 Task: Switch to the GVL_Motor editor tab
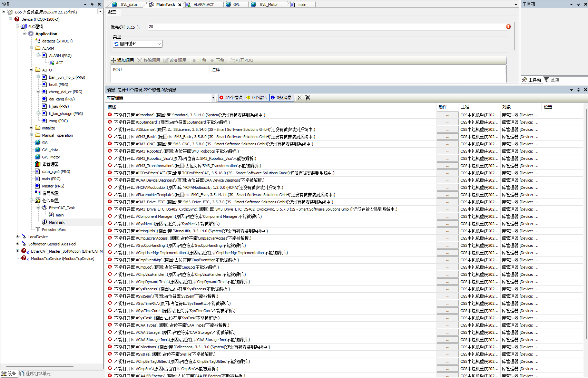point(268,4)
